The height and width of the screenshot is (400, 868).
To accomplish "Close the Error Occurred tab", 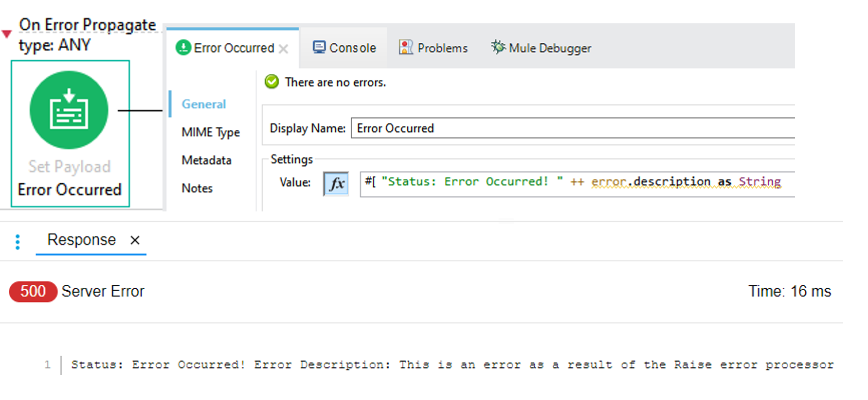I will click(284, 49).
